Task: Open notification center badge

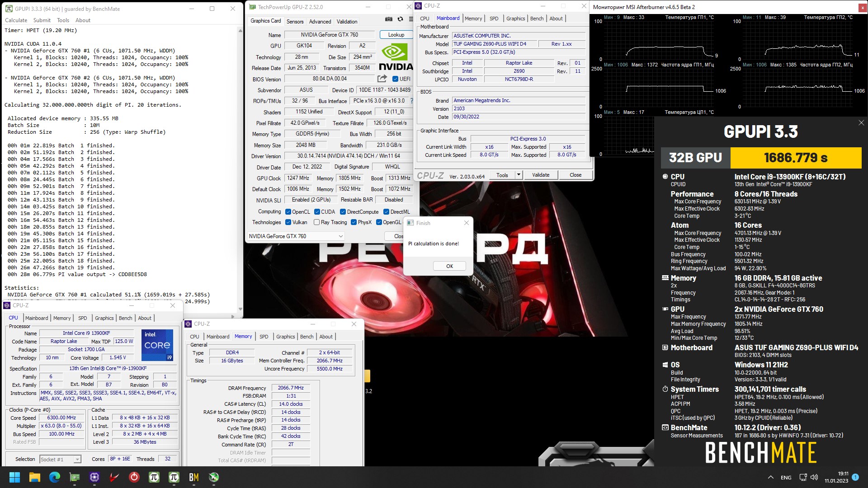Action: pyautogui.click(x=855, y=477)
